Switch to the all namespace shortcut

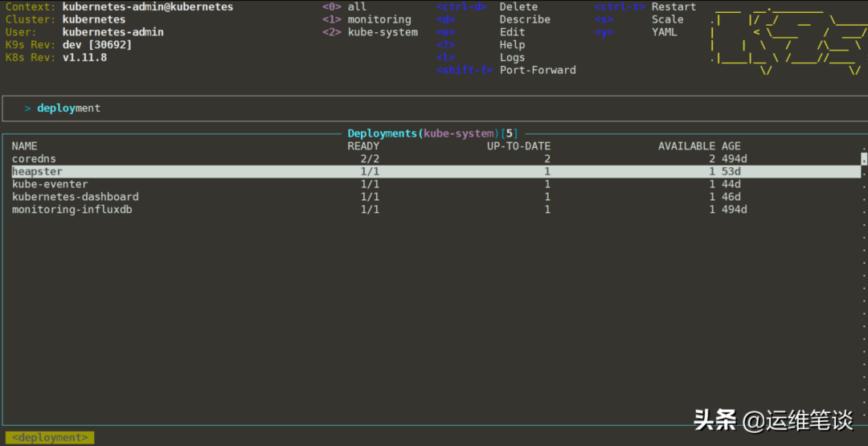[344, 7]
